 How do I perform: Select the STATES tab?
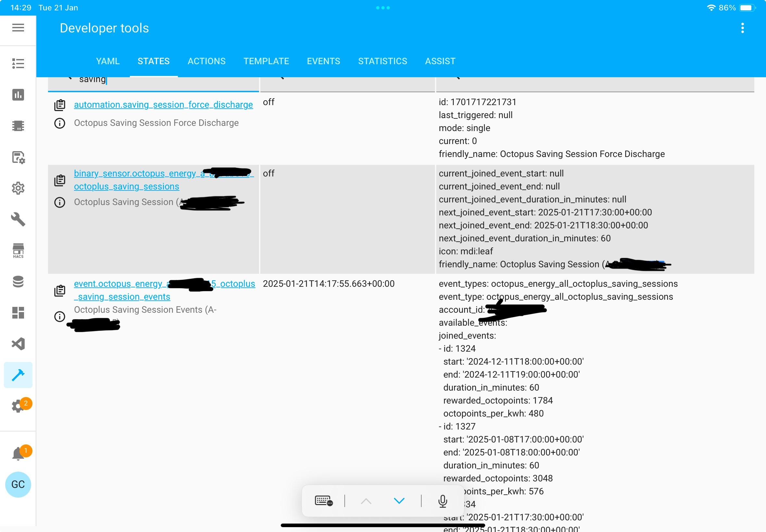click(154, 61)
